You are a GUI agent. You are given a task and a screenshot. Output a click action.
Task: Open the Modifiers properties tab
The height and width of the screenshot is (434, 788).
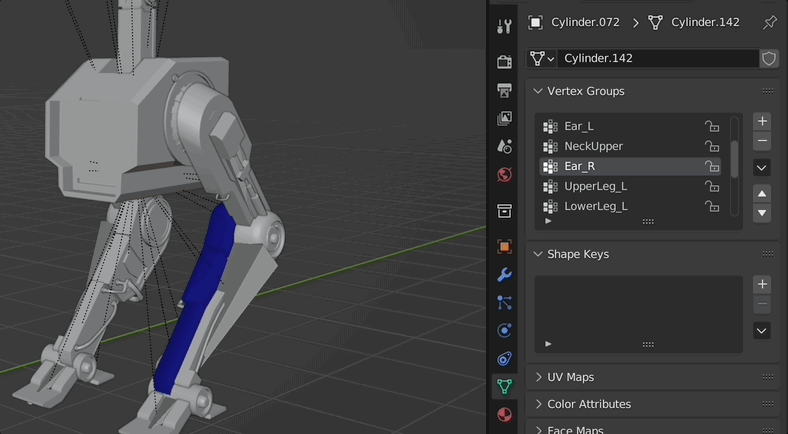coord(504,275)
